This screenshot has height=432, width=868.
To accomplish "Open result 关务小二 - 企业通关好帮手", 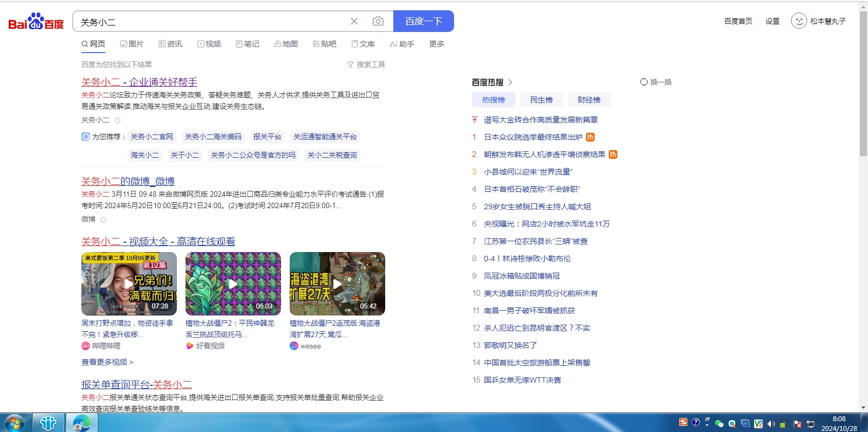I will pyautogui.click(x=139, y=82).
